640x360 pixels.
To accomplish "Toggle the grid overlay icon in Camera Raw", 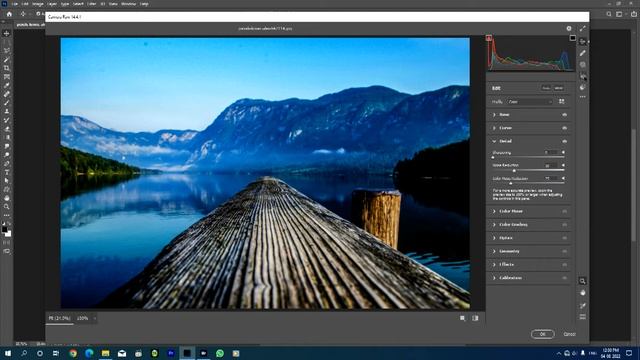I will pos(582,317).
